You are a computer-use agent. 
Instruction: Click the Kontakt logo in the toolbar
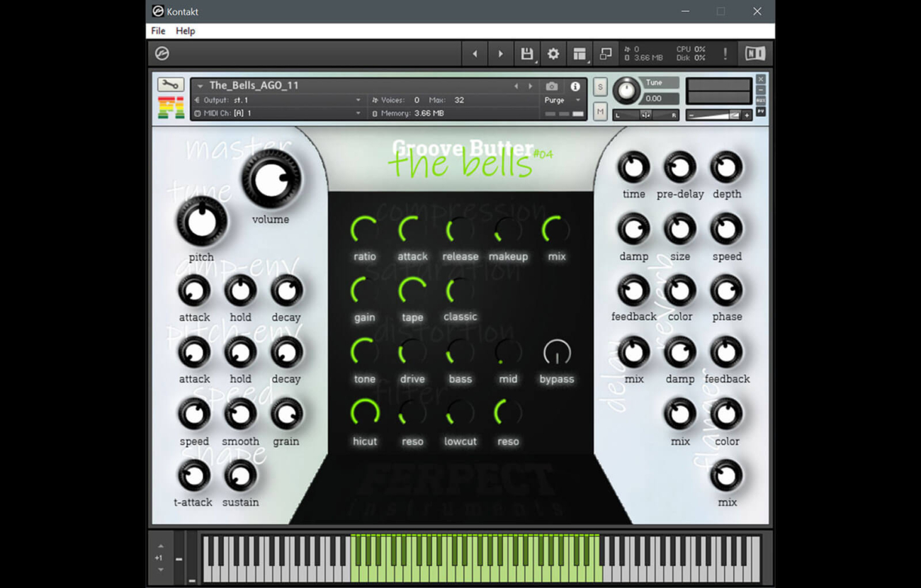pyautogui.click(x=162, y=53)
